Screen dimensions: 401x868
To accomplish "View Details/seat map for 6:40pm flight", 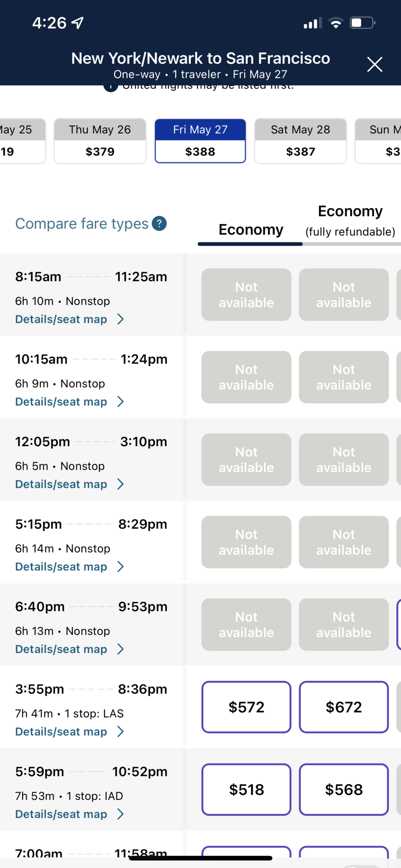I will (x=61, y=649).
